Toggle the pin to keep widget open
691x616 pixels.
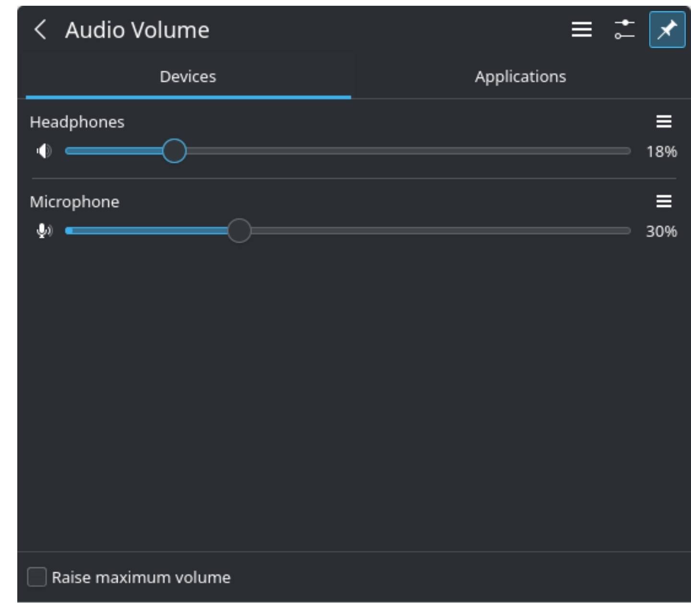click(x=667, y=30)
